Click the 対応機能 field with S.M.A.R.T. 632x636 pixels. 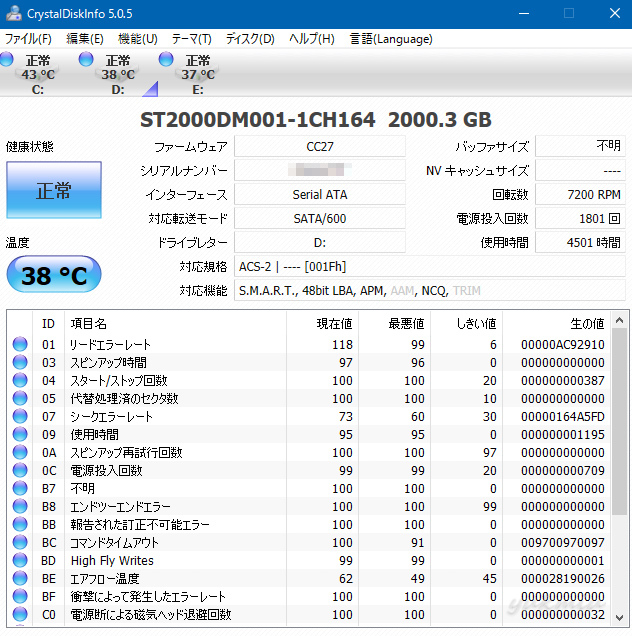[x=430, y=290]
